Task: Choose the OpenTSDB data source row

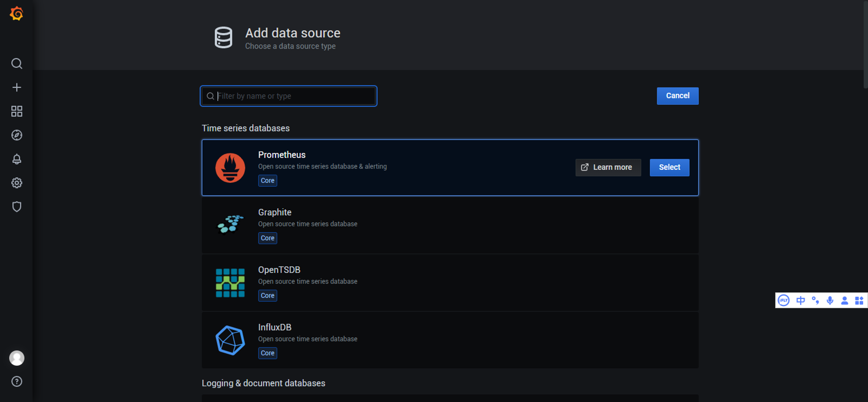Action: point(450,283)
